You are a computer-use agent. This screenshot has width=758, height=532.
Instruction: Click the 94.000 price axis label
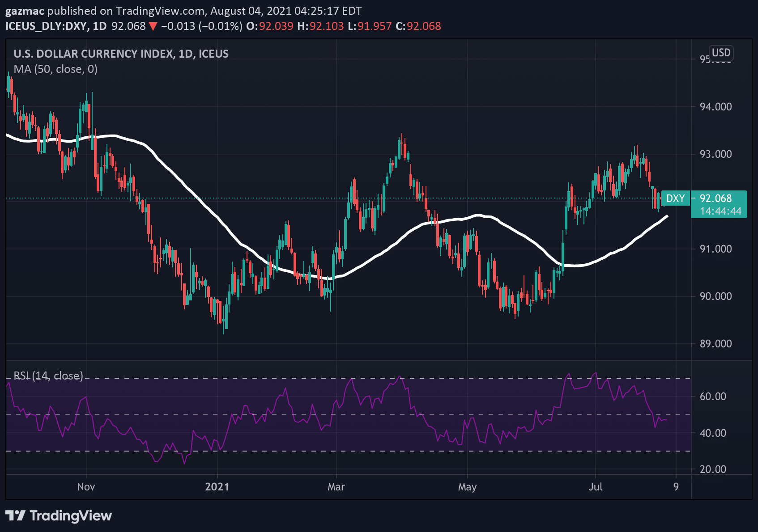(x=715, y=106)
